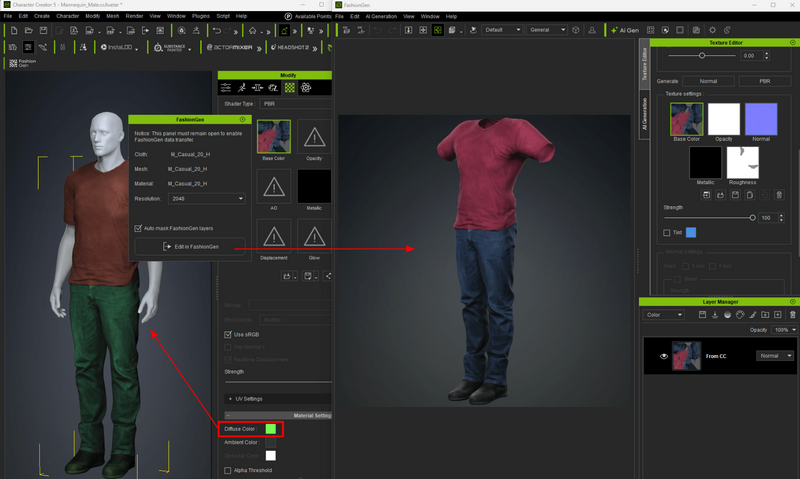Close the FashionGen floating panel

coord(242,119)
